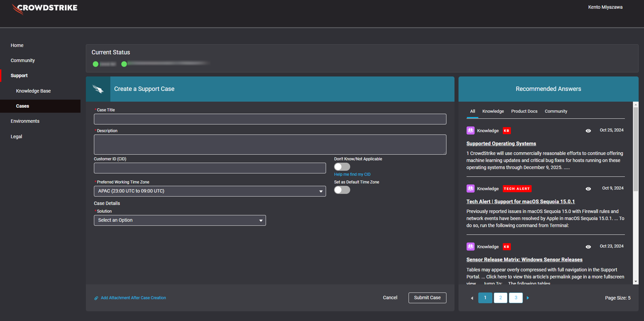Click the first green status indicator dot
Image resolution: width=644 pixels, height=321 pixels.
[96, 64]
